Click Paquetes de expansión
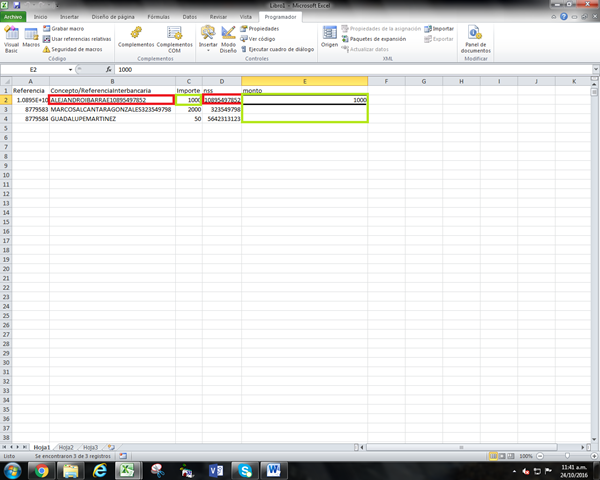Image resolution: width=600 pixels, height=480 pixels. coord(373,39)
